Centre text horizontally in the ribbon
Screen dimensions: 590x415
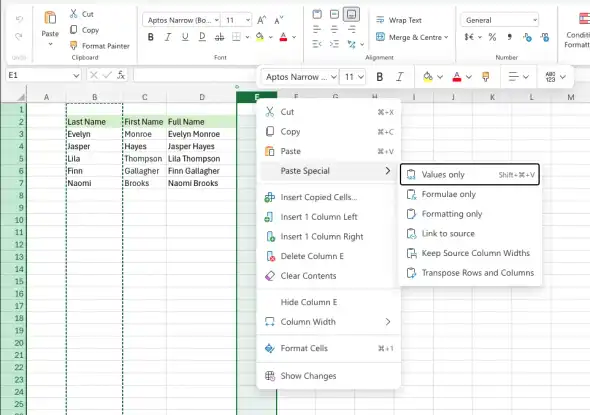pyautogui.click(x=334, y=29)
